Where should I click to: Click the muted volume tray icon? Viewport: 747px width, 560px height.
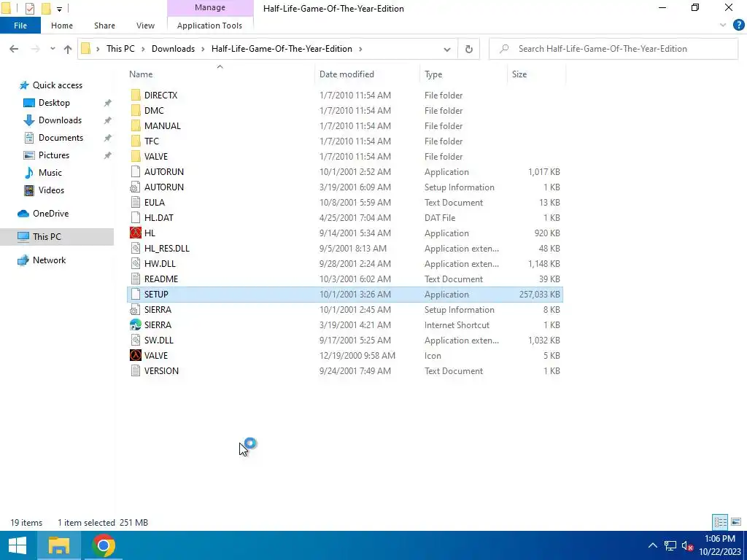tap(687, 545)
